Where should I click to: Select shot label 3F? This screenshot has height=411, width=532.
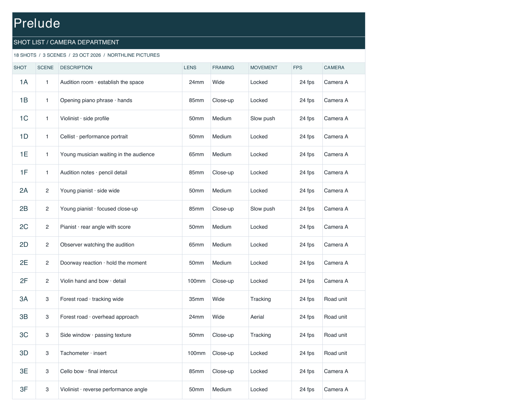point(24,390)
